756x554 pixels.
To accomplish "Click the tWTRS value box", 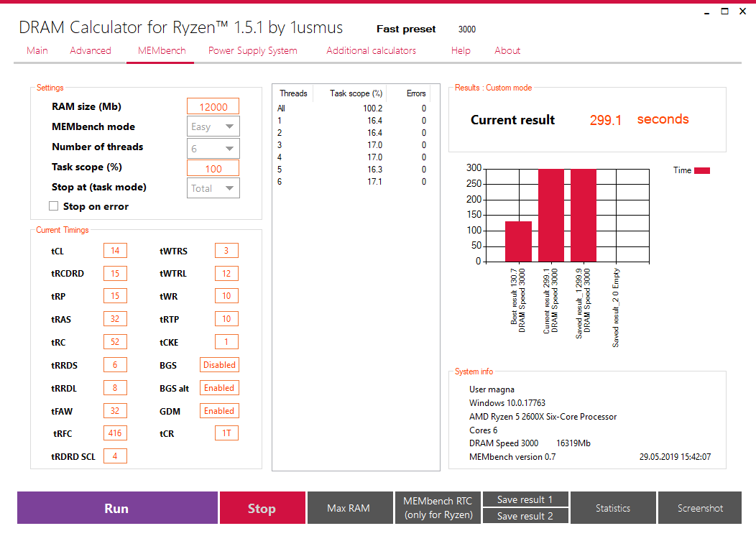I will 226,251.
